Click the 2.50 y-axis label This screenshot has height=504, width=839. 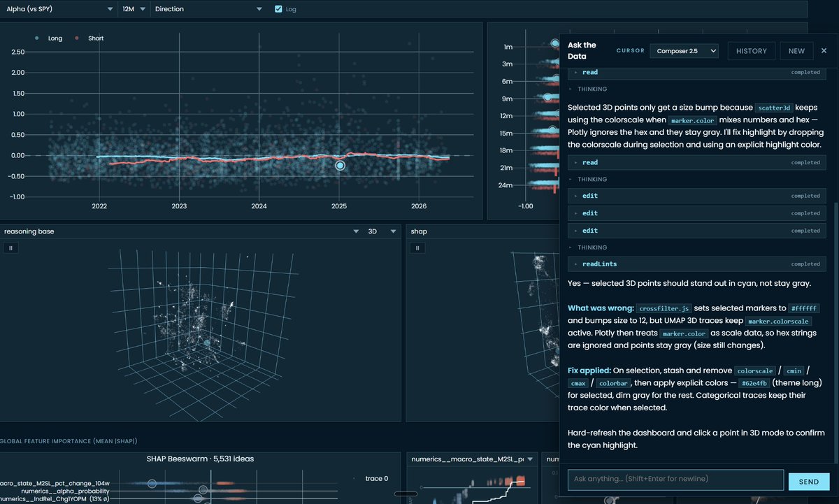(x=19, y=52)
